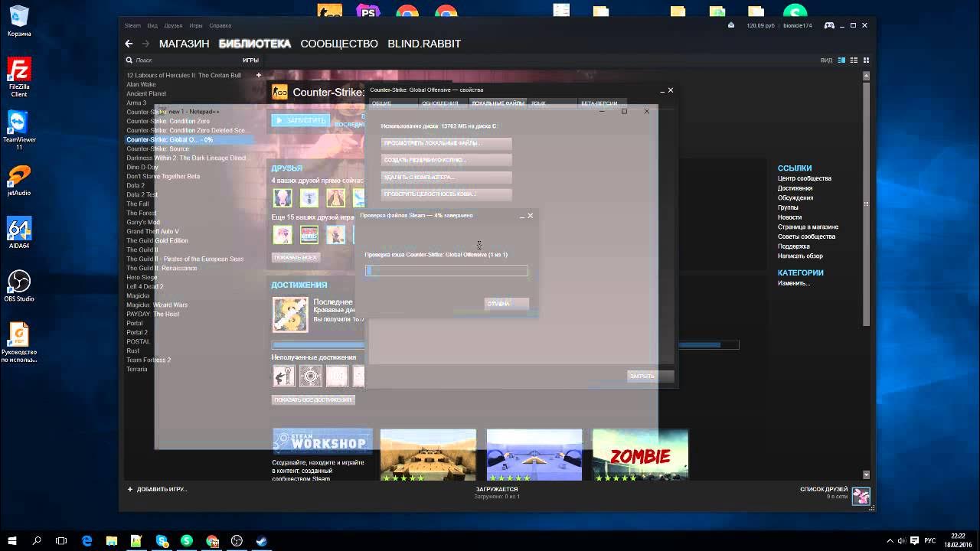The image size is (980, 551).
Task: Open the second unearned achievement icon
Action: coord(310,376)
